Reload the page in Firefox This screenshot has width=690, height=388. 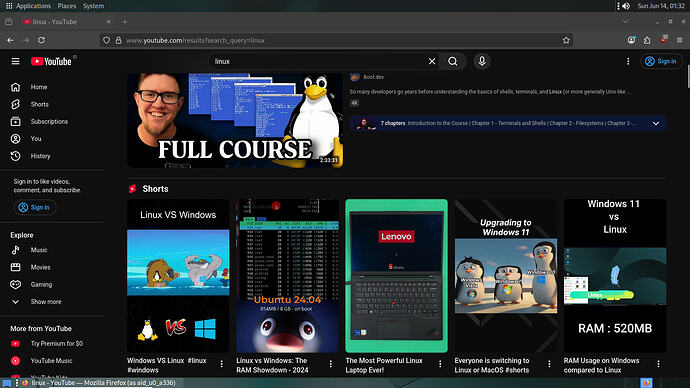41,40
